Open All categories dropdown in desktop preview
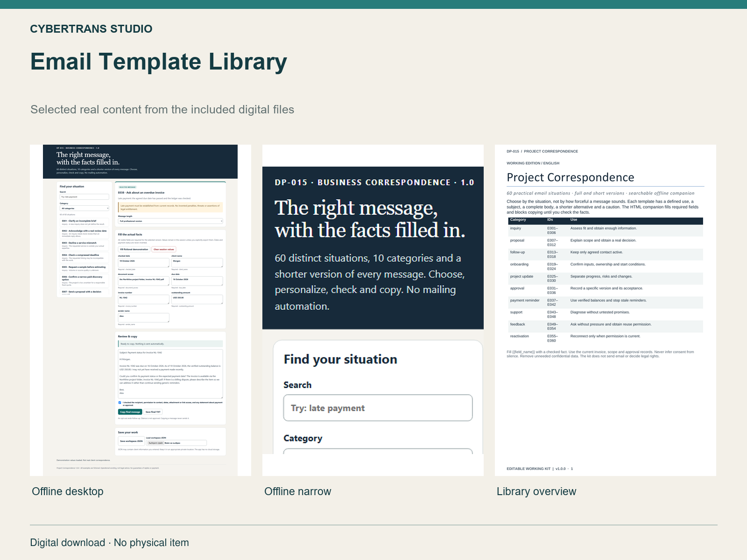This screenshot has width=747, height=560. pyautogui.click(x=84, y=209)
